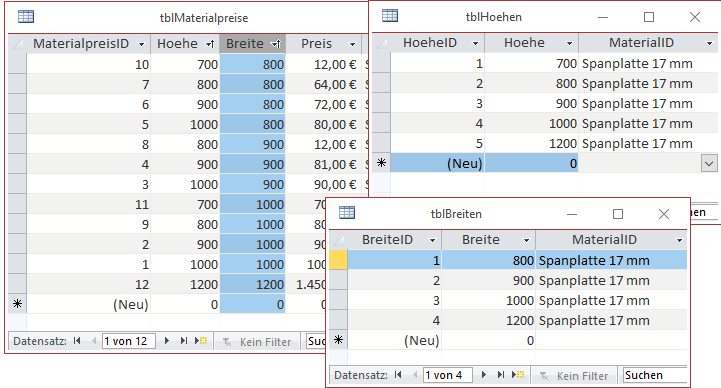The width and height of the screenshot is (721, 388).
Task: Go to first record in tblMaterialpreise navigator
Action: [x=77, y=341]
